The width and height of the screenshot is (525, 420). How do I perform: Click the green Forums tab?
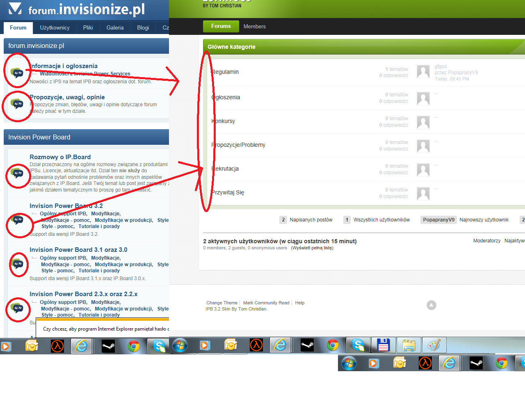tap(221, 26)
